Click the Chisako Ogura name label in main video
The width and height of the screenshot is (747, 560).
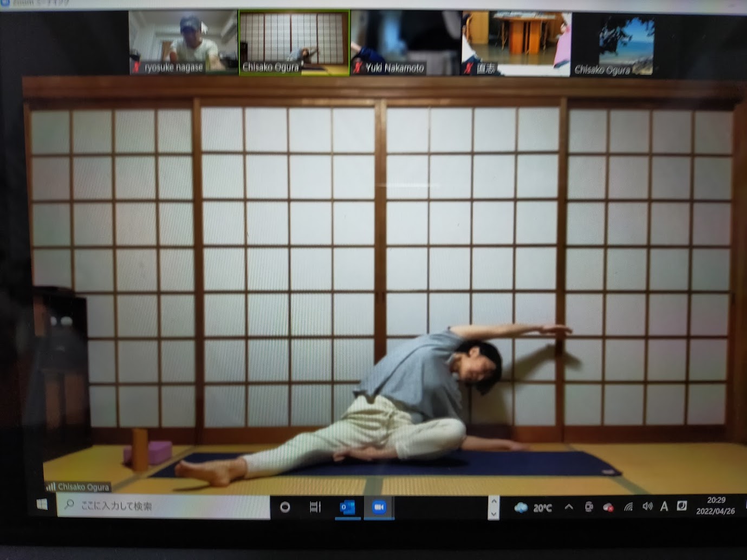(82, 487)
